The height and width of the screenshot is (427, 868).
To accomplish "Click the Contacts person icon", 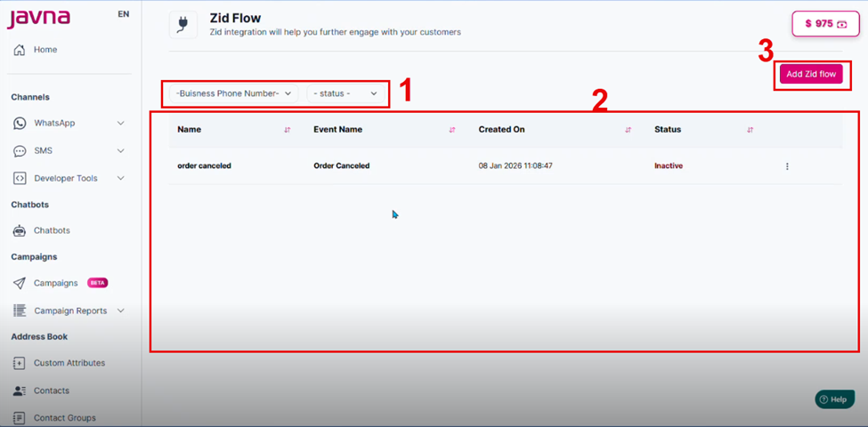I will click(20, 391).
